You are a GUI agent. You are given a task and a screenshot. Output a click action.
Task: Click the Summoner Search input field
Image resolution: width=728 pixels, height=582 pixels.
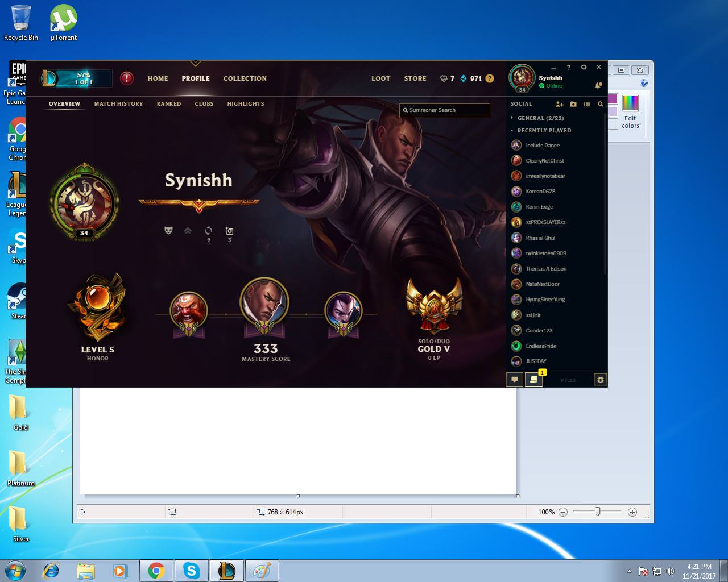click(445, 110)
